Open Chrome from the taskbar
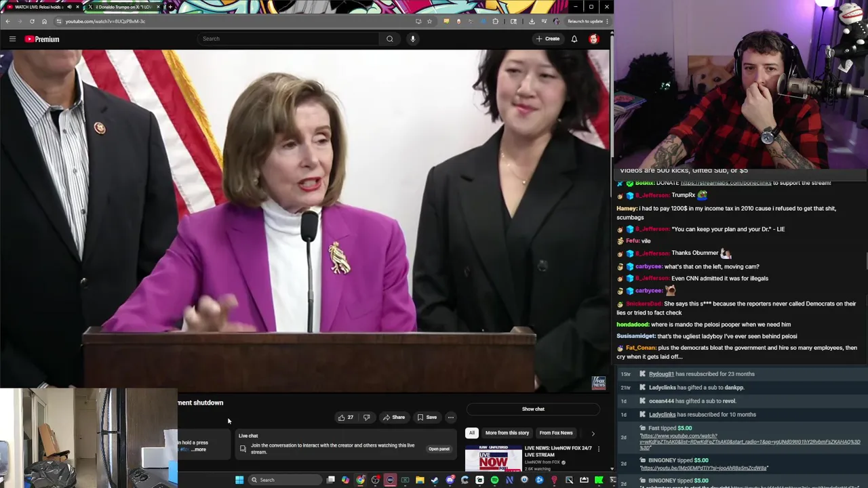The image size is (868, 488). point(360,480)
